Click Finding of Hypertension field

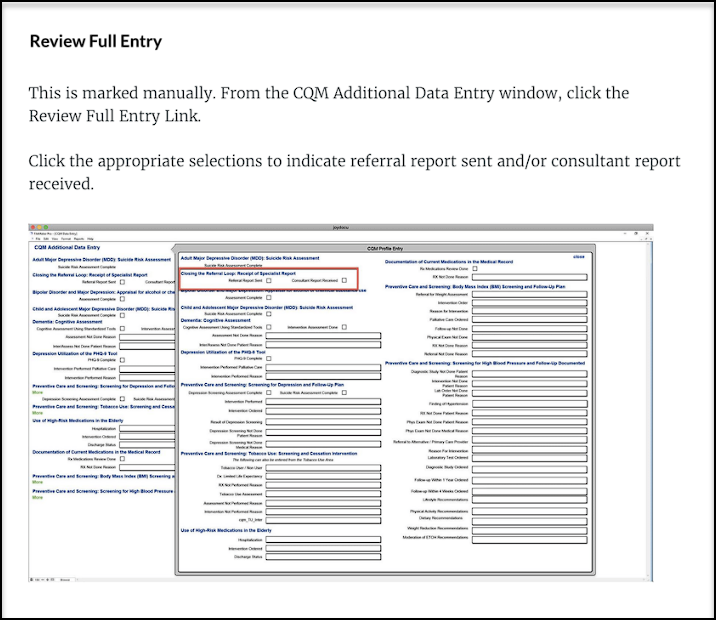530,404
